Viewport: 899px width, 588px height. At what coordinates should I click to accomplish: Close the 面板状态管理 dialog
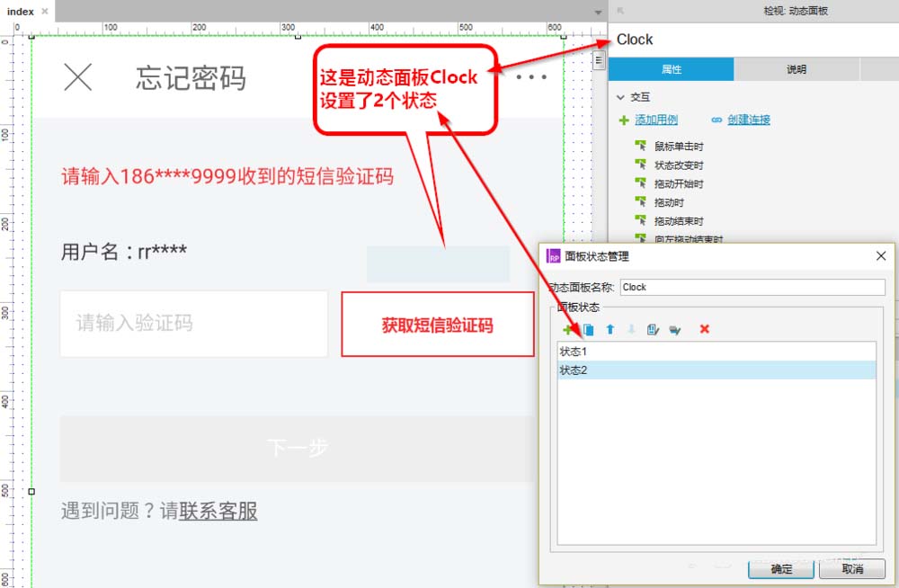point(881,256)
